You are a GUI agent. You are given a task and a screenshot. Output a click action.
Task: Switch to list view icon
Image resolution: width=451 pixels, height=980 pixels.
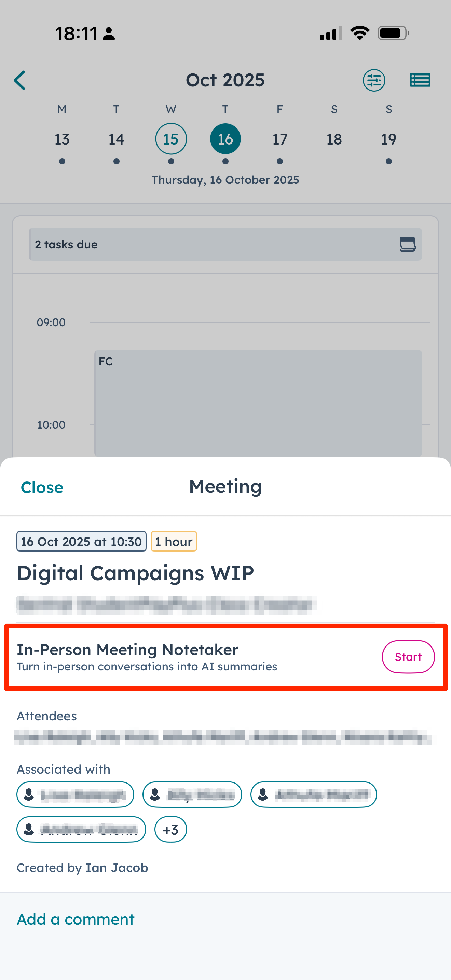[x=420, y=80]
